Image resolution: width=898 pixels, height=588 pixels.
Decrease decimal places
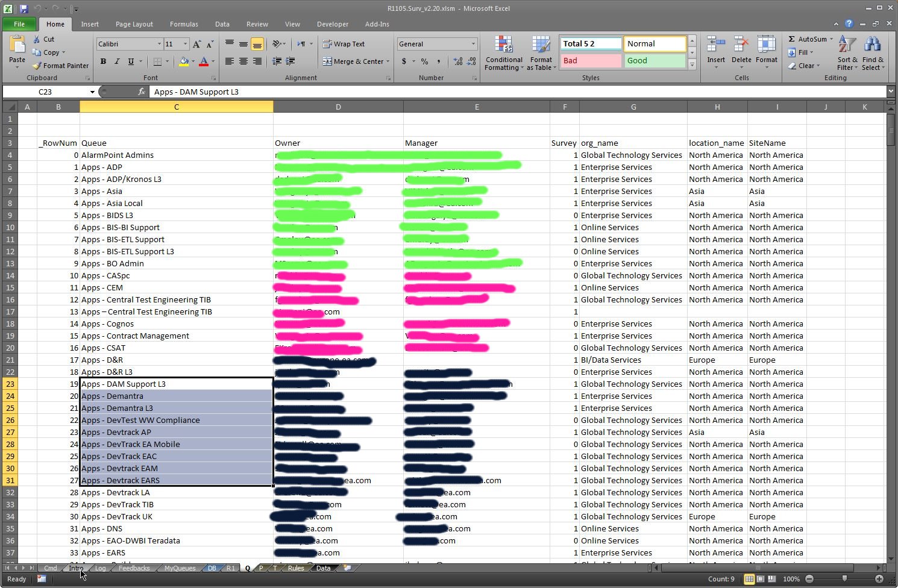(471, 61)
